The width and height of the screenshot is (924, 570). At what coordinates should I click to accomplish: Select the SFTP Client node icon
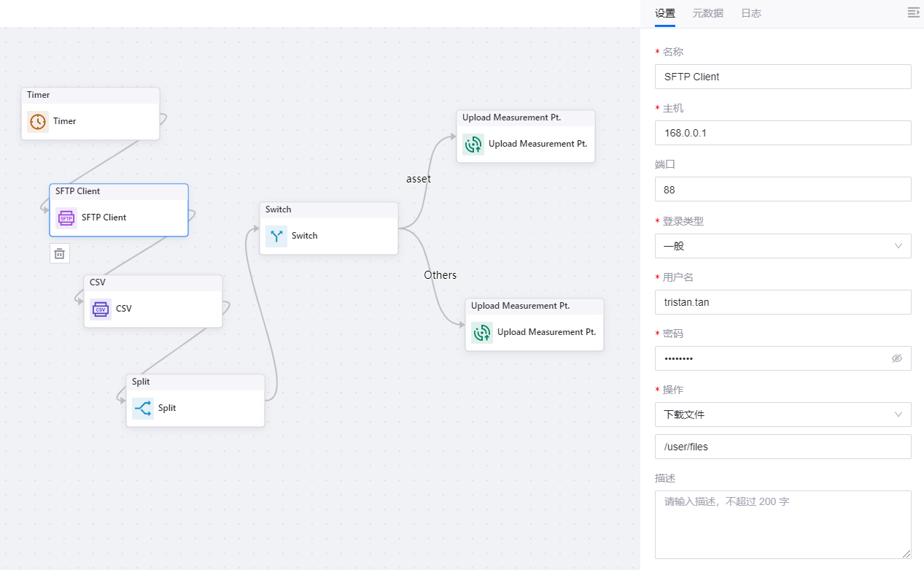66,217
